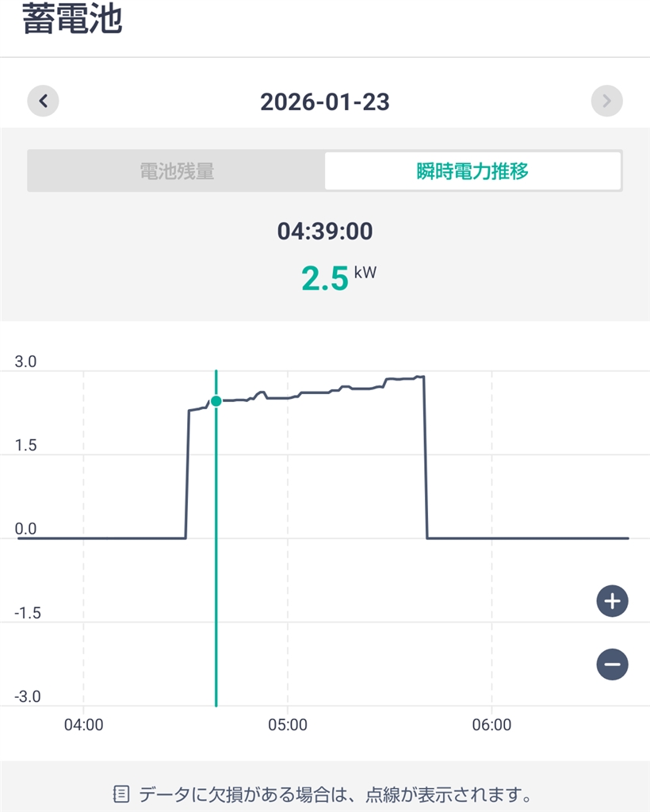Click the 3.0 label on the power axis
The width and height of the screenshot is (650, 812).
point(25,362)
